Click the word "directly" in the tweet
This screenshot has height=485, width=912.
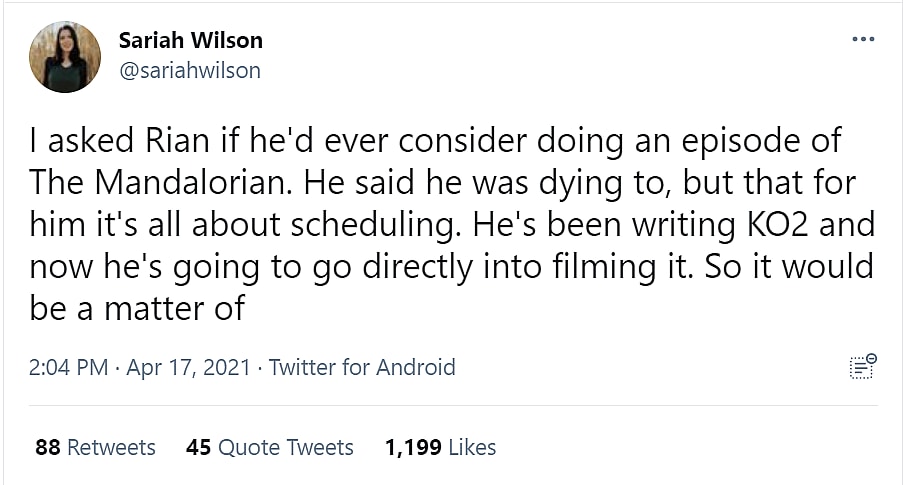click(462, 267)
